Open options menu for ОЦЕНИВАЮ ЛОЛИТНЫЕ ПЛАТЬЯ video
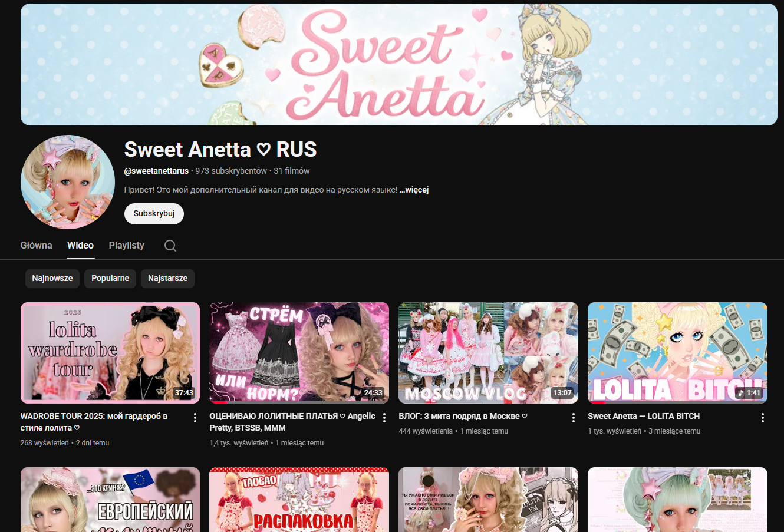This screenshot has width=784, height=532. 384,418
